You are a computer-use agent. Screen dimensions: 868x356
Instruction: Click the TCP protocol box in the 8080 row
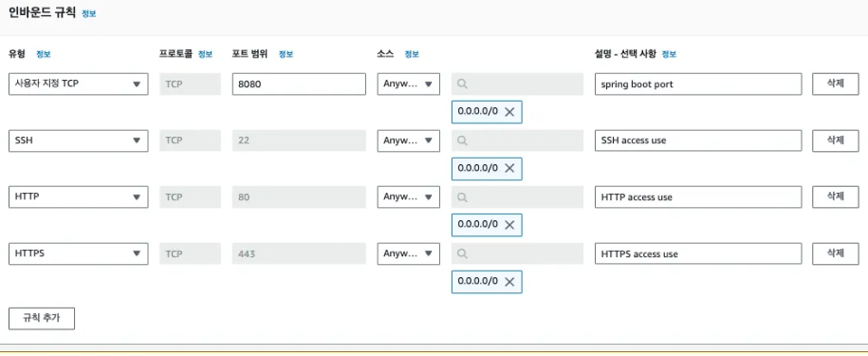coord(190,84)
